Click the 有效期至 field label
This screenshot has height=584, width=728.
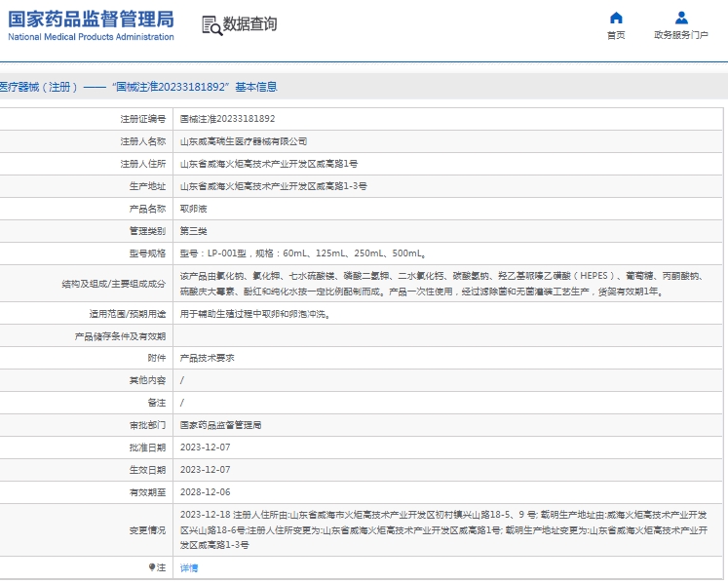point(147,492)
